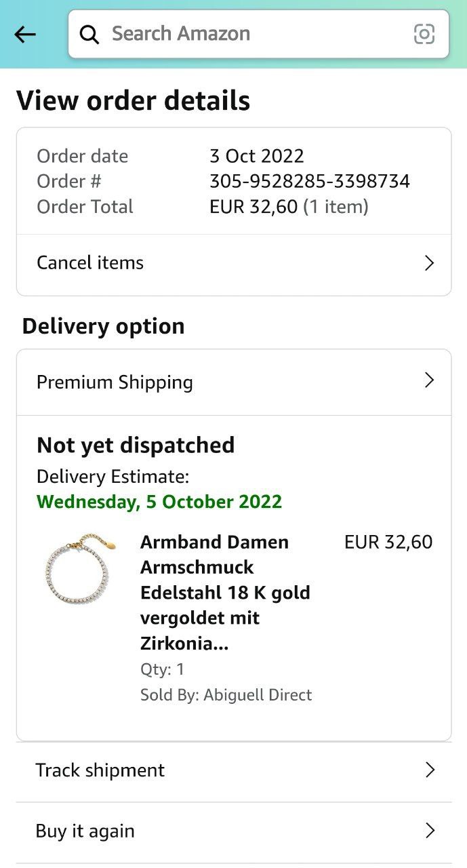Viewport: 467px width, 868px height.
Task: Expand the Premium Shipping chevron
Action: 429,380
